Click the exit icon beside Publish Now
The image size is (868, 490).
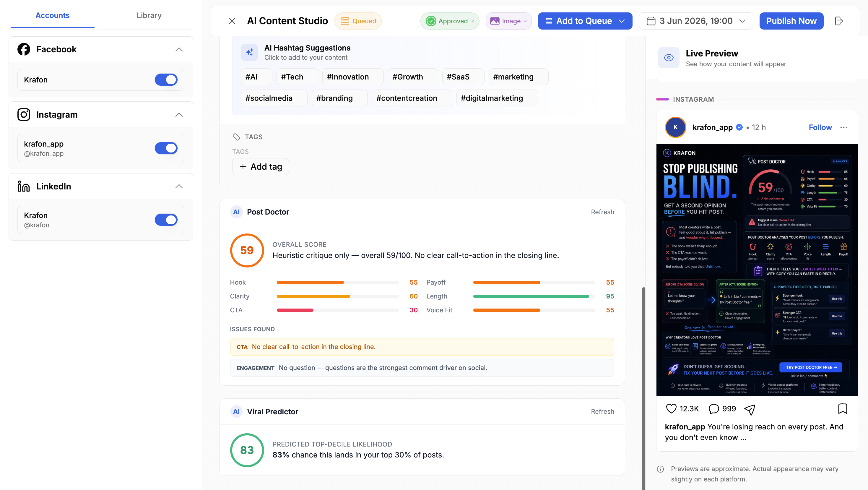coord(839,21)
